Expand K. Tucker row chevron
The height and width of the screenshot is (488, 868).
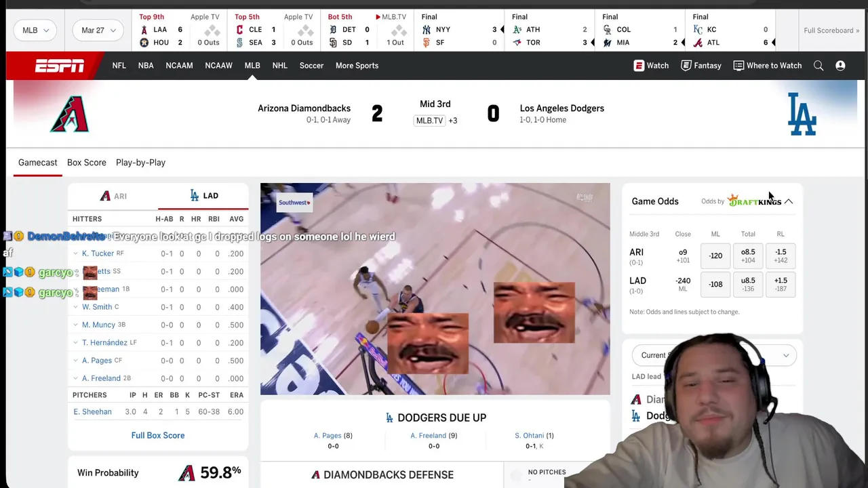(x=75, y=253)
